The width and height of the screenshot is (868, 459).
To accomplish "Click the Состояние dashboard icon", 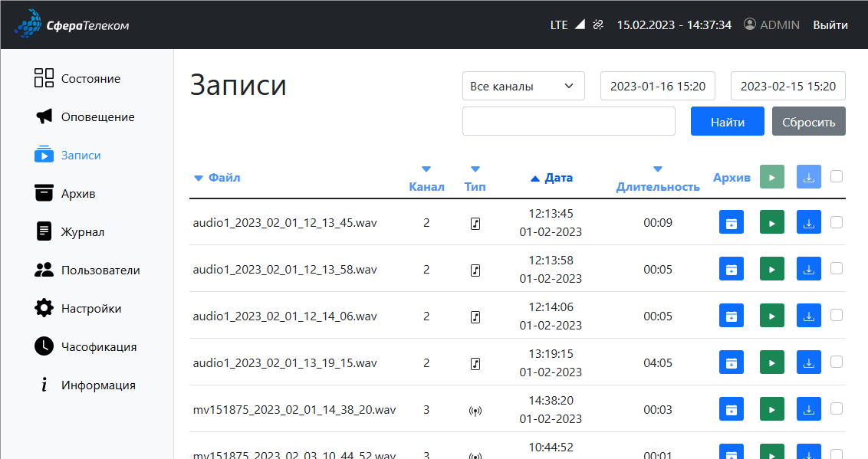I will [x=44, y=78].
